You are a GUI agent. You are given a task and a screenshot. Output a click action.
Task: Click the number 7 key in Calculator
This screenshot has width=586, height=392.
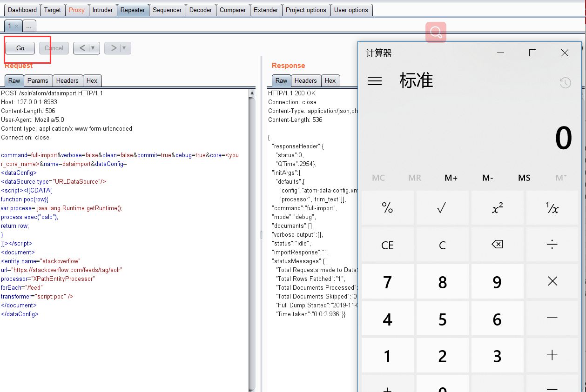tap(387, 281)
